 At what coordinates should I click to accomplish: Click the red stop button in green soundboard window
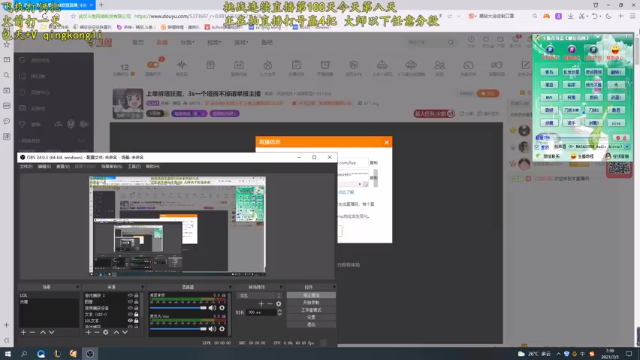pyautogui.click(x=621, y=138)
